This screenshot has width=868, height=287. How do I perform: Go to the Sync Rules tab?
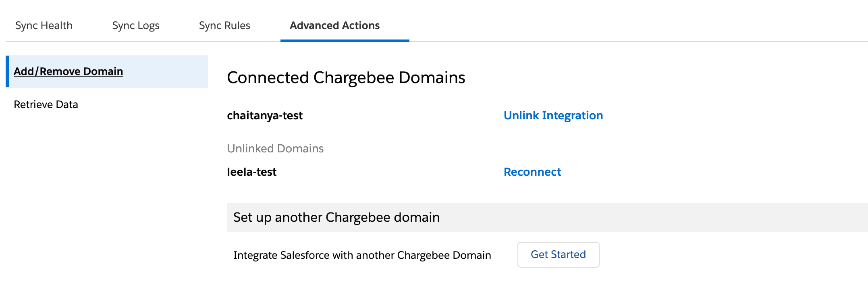(224, 25)
